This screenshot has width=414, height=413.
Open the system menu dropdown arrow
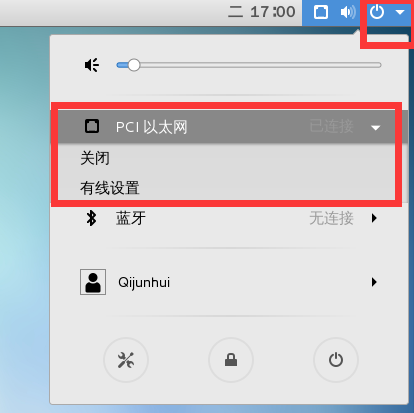pos(400,12)
